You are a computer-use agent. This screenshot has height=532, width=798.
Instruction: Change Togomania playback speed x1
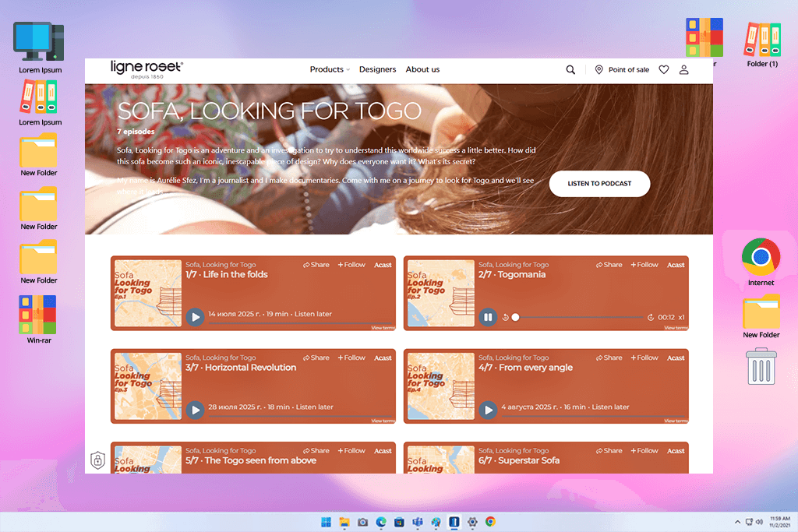(x=681, y=317)
